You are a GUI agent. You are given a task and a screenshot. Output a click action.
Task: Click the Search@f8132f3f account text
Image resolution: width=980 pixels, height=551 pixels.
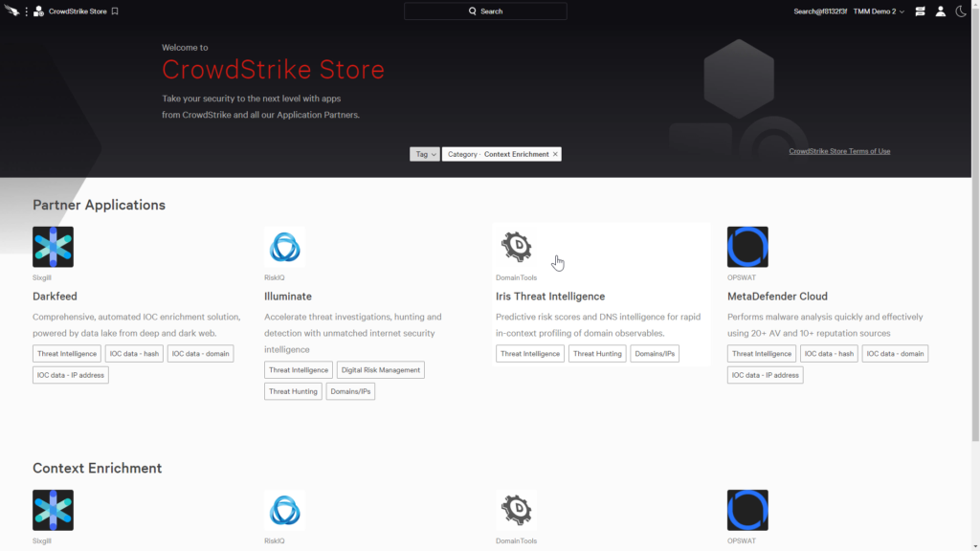[x=820, y=11]
